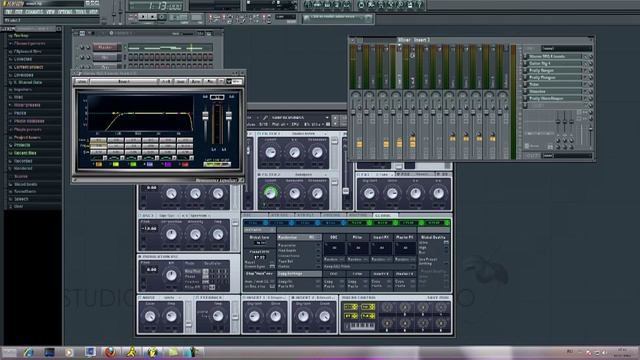Screen dimensions: 640x360
Task: Open the Playlist window from the top toolbar
Action: tap(308, 5)
